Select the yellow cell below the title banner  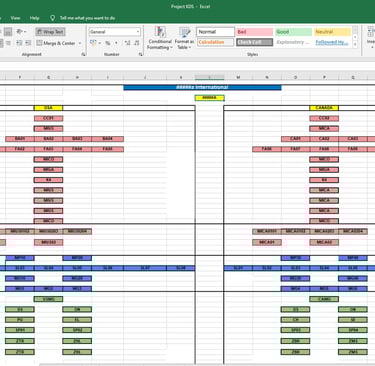[210, 98]
